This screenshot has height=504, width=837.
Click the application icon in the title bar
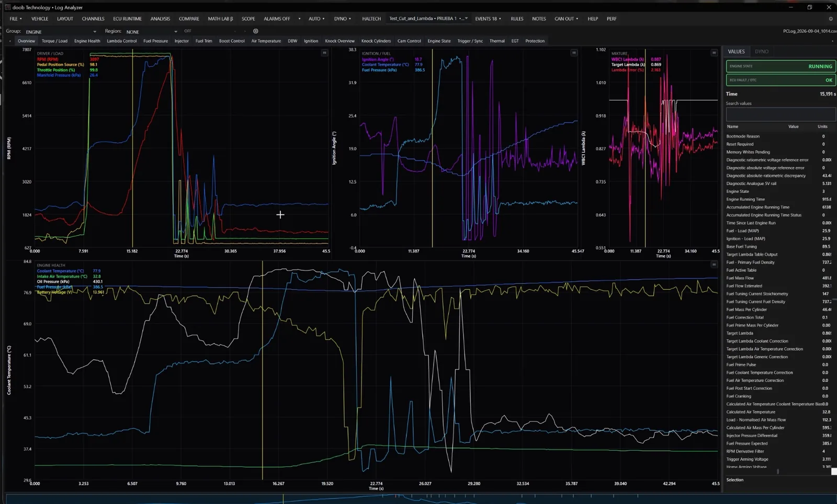click(x=7, y=7)
